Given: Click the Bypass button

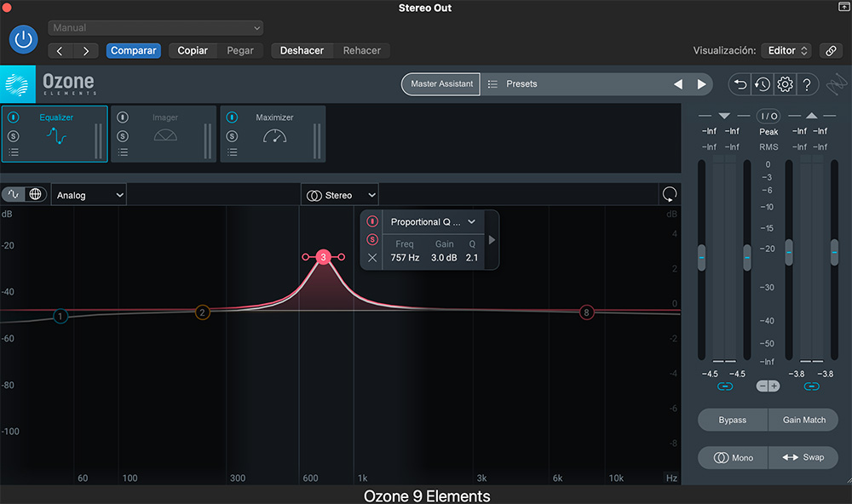Looking at the screenshot, I should click(732, 420).
